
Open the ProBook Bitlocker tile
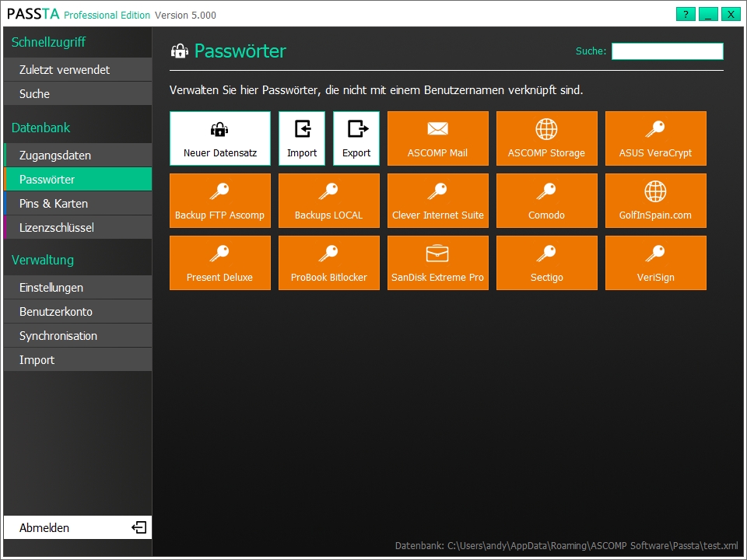pos(328,263)
